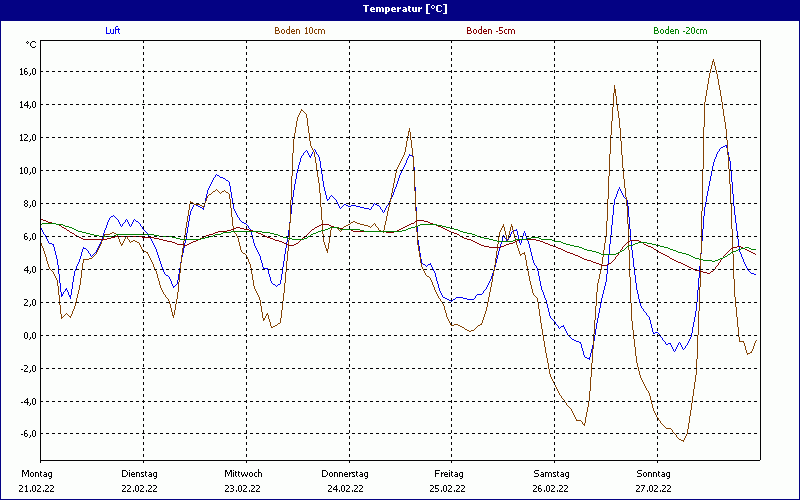Click the 27.02.22 date label

click(654, 489)
